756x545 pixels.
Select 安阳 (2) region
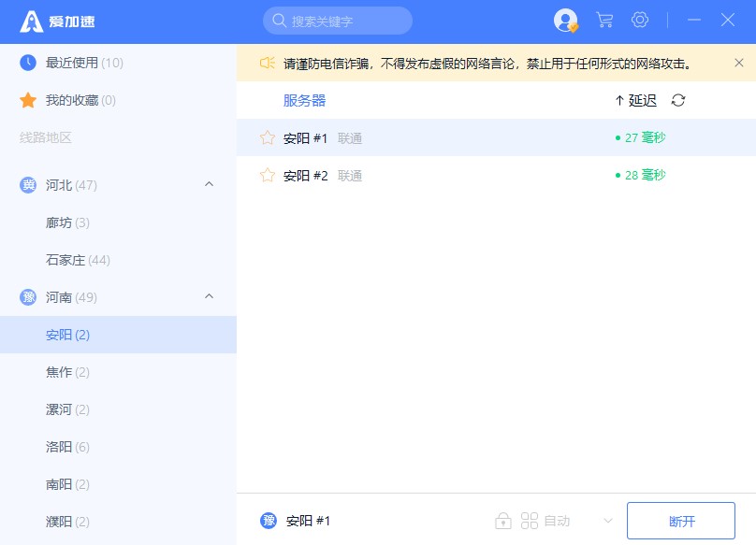click(x=118, y=335)
